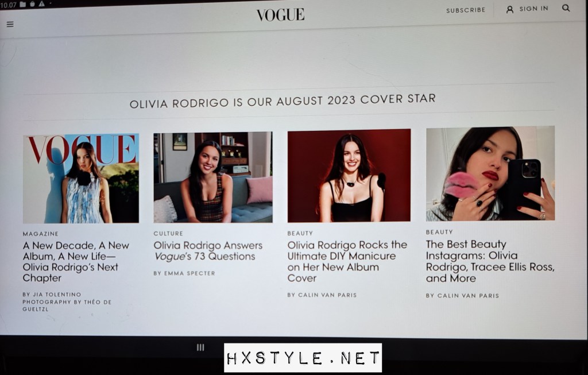Click the Subscribe link

tap(465, 10)
